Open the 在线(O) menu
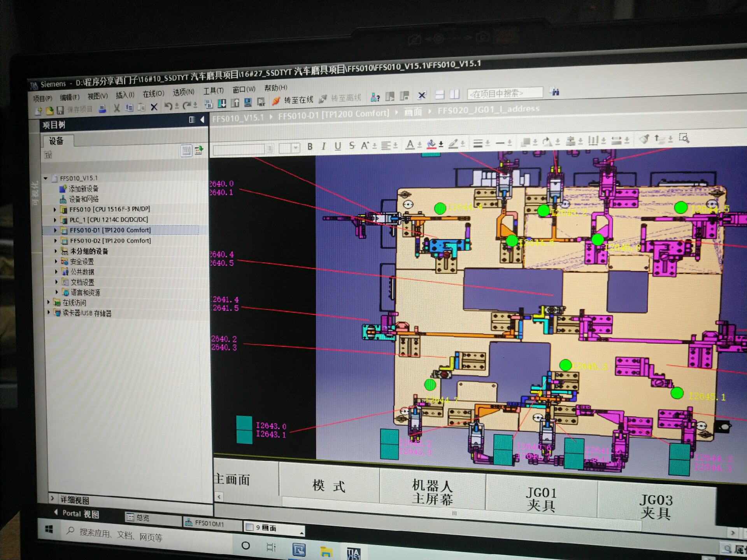This screenshot has height=560, width=747. click(153, 94)
